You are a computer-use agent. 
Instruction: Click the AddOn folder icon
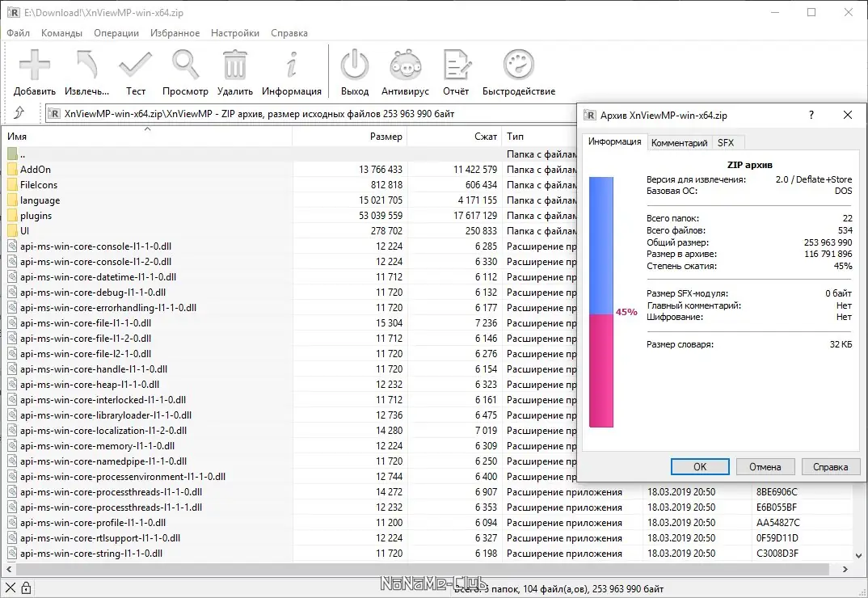(x=13, y=170)
